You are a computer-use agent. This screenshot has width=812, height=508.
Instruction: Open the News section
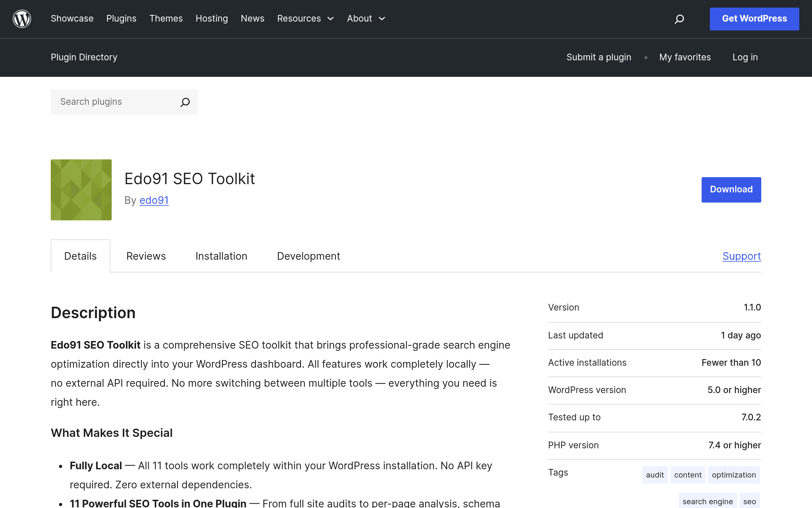pos(253,18)
